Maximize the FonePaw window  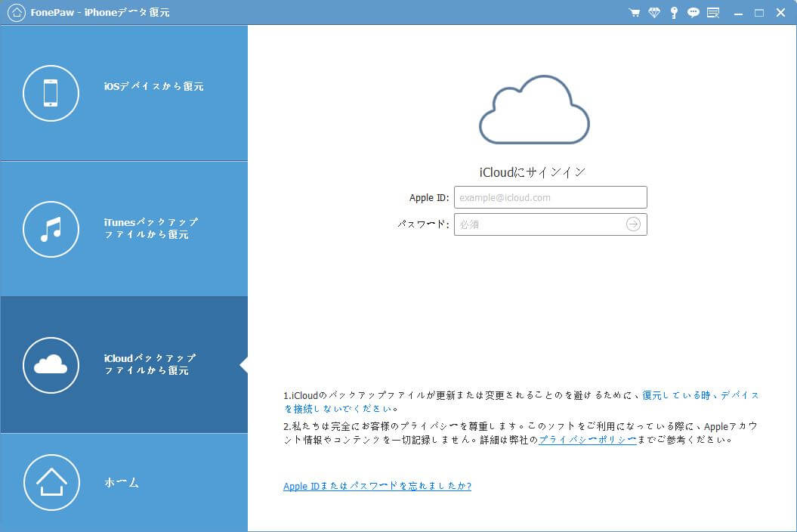tap(759, 13)
